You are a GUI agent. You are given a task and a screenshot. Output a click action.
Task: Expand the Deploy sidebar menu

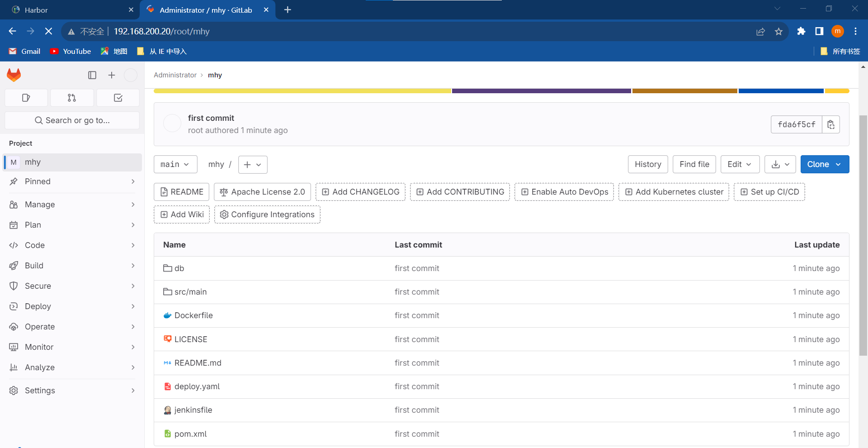tap(72, 306)
